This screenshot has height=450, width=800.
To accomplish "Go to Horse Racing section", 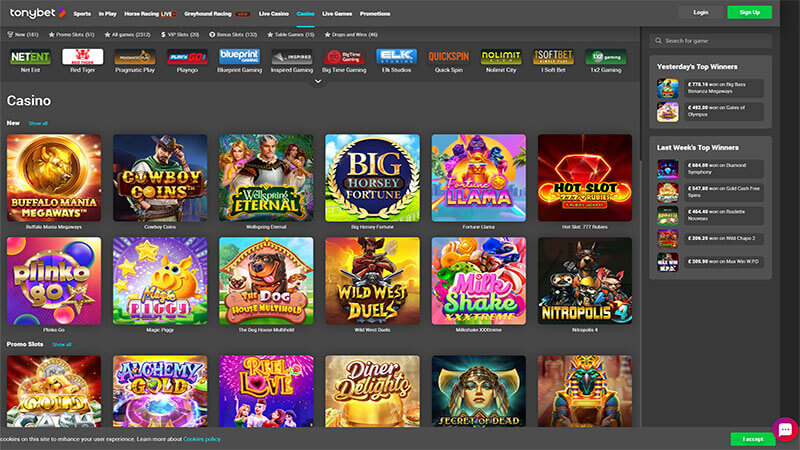I will 145,14.
